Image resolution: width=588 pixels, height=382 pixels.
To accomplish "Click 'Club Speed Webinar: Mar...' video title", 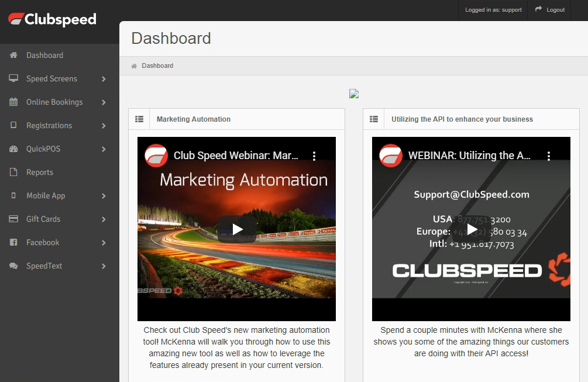I will click(x=236, y=155).
